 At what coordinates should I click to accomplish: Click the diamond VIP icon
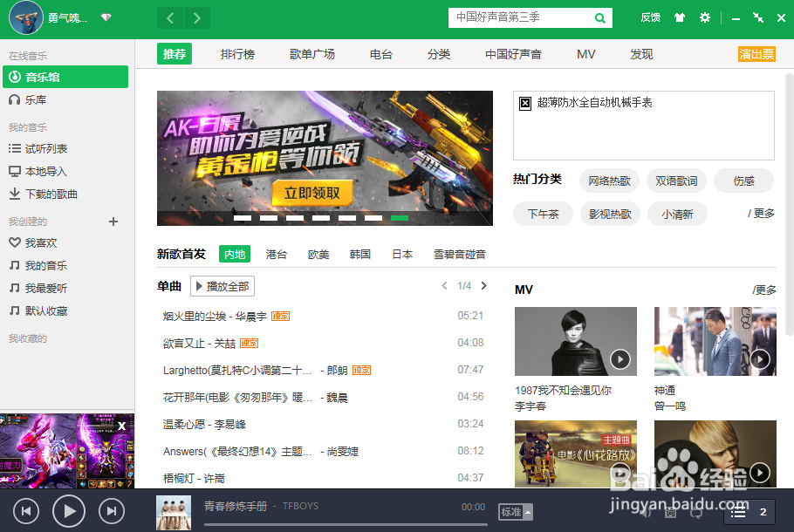pyautogui.click(x=106, y=17)
